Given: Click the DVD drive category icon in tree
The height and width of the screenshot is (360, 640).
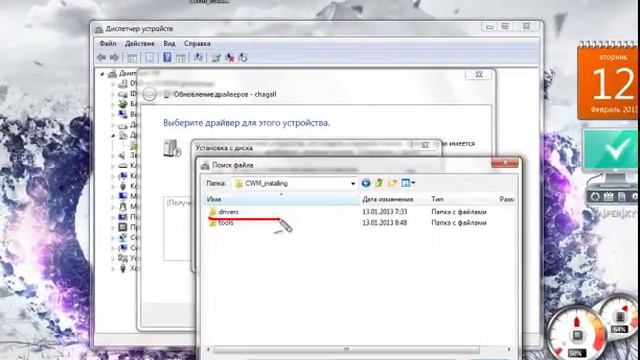Looking at the screenshot, I should click(x=122, y=83).
